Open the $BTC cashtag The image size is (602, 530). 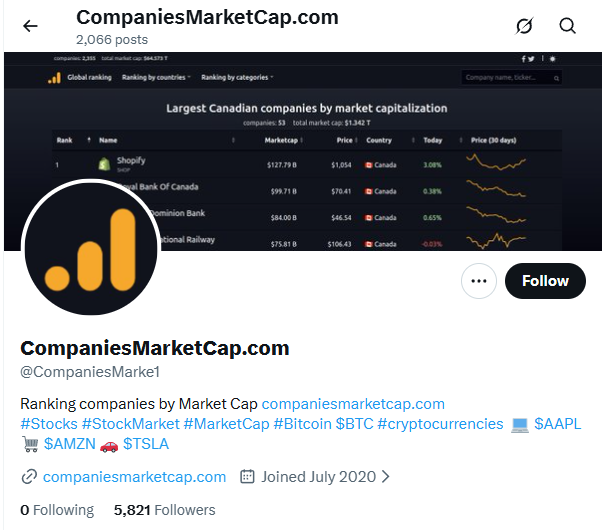356,424
